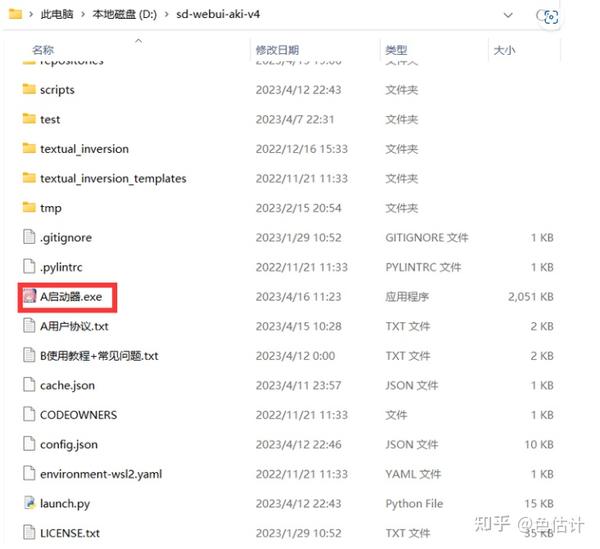The height and width of the screenshot is (549, 600).
Task: Expand chevron after 本地磁盘 (D:) in breadcrumb
Action: [x=166, y=15]
